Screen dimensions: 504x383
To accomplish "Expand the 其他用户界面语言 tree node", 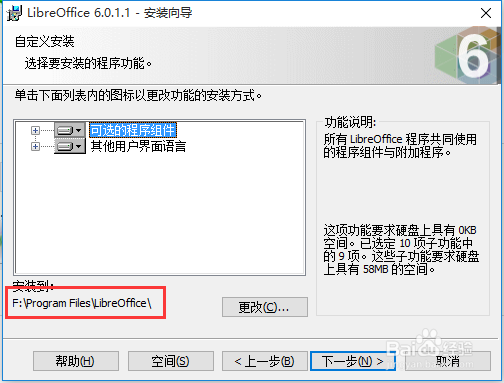I will (35, 146).
